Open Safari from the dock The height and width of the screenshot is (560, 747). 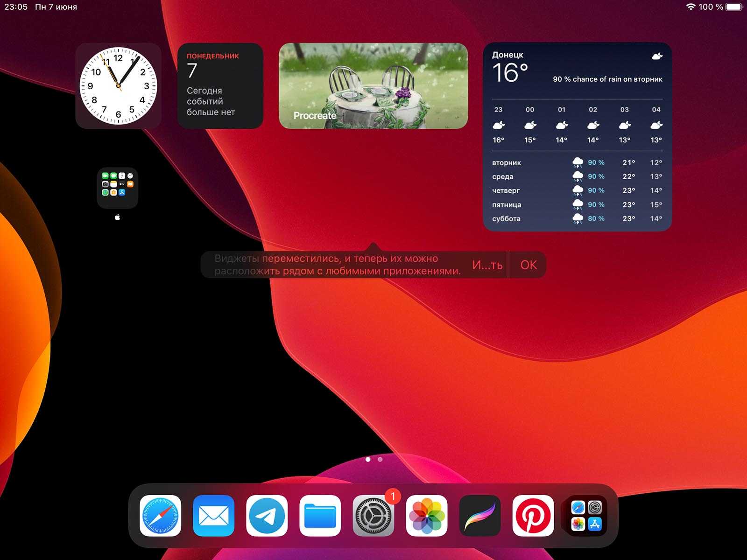click(160, 516)
